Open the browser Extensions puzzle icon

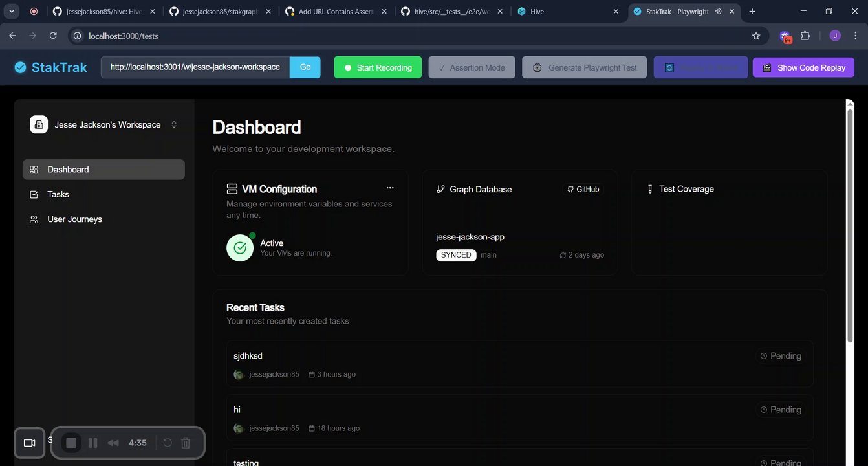[805, 36]
